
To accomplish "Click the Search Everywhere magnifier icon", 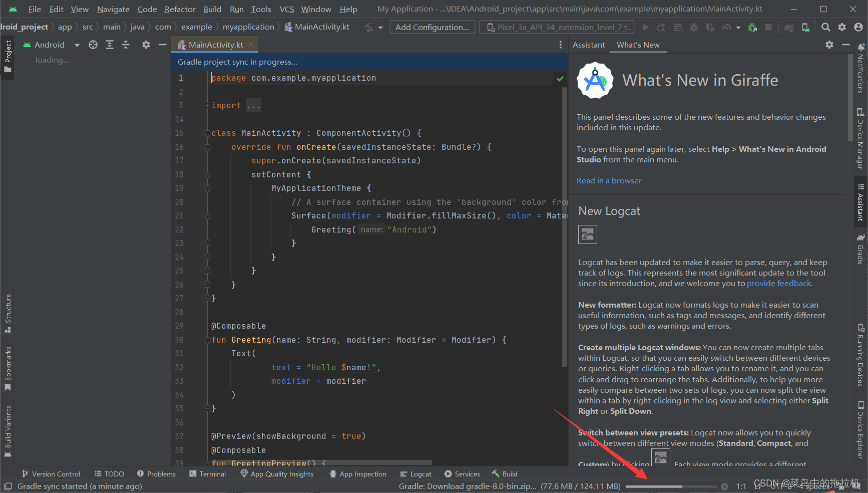I will click(x=826, y=28).
